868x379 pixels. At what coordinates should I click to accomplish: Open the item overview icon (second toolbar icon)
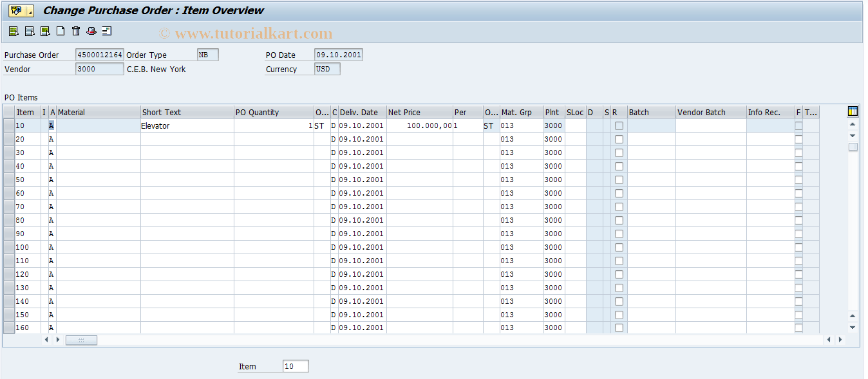coord(29,31)
